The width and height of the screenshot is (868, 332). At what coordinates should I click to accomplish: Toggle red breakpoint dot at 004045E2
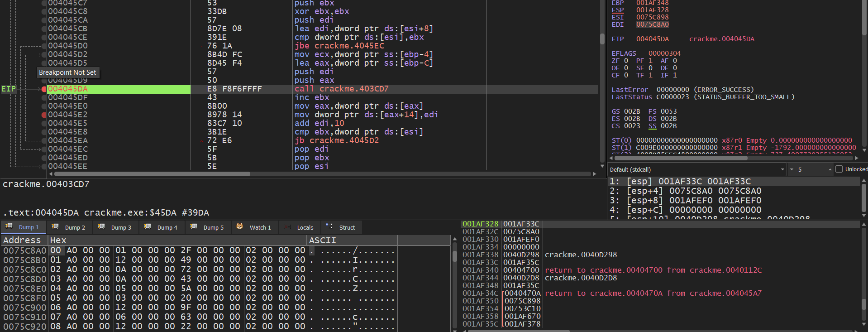pyautogui.click(x=44, y=115)
